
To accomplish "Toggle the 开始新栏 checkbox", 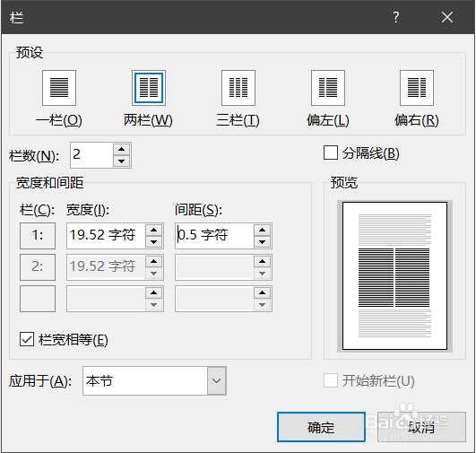I will (331, 380).
